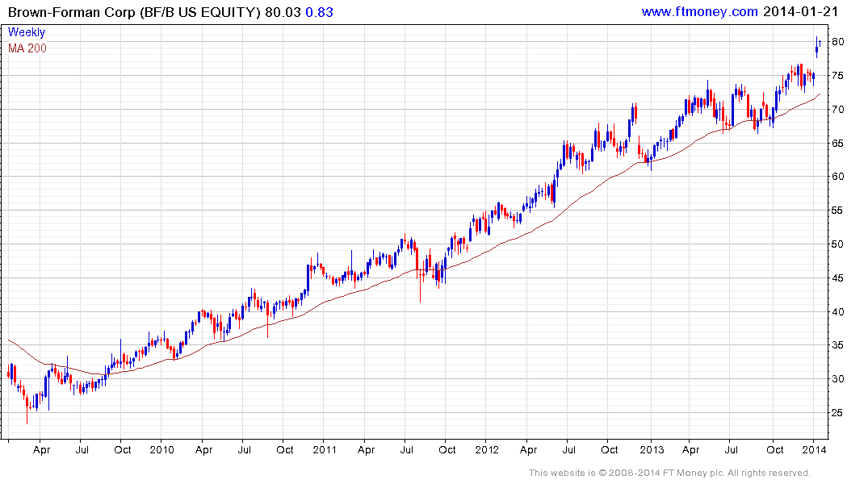This screenshot has height=484, width=868.
Task: Select the 2013 x-axis label
Action: 652,449
